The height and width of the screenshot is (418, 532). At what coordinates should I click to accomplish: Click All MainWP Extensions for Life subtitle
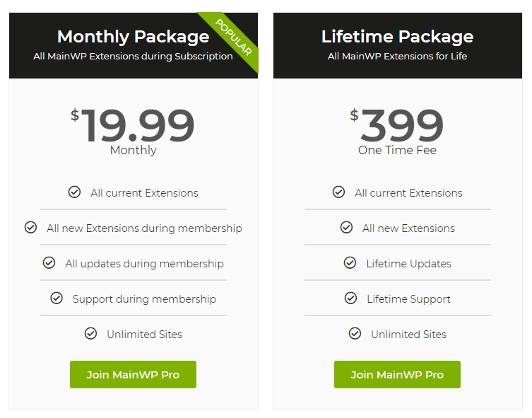point(397,57)
